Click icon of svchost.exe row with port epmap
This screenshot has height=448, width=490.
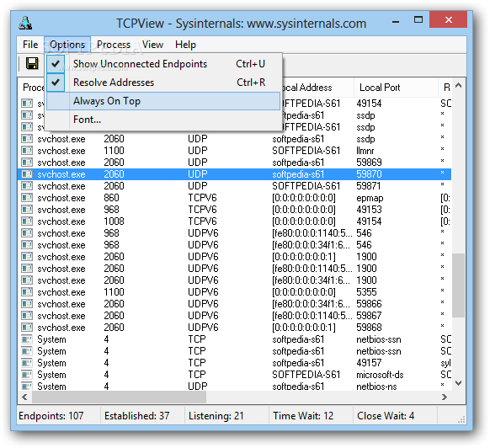pos(27,198)
